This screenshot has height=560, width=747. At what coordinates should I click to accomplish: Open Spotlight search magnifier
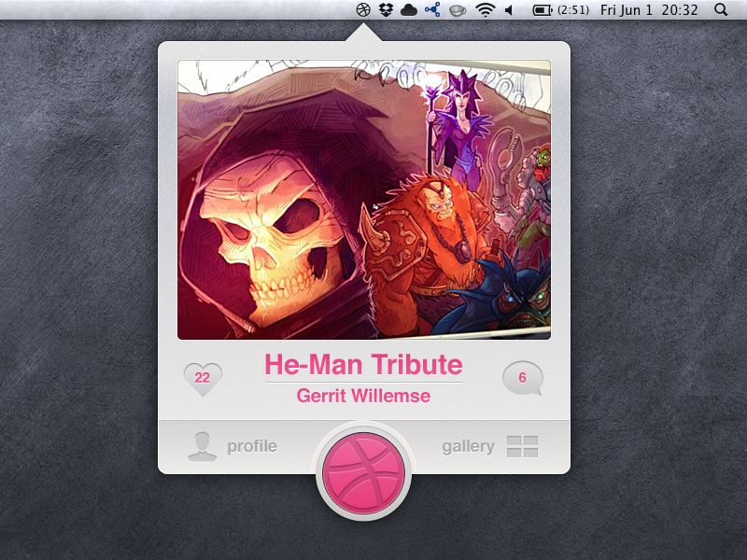[x=721, y=9]
